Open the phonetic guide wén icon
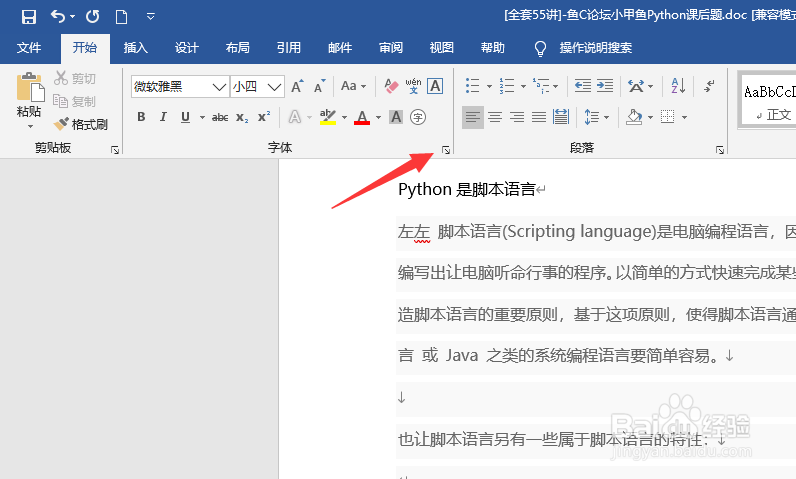The image size is (796, 479). [413, 86]
